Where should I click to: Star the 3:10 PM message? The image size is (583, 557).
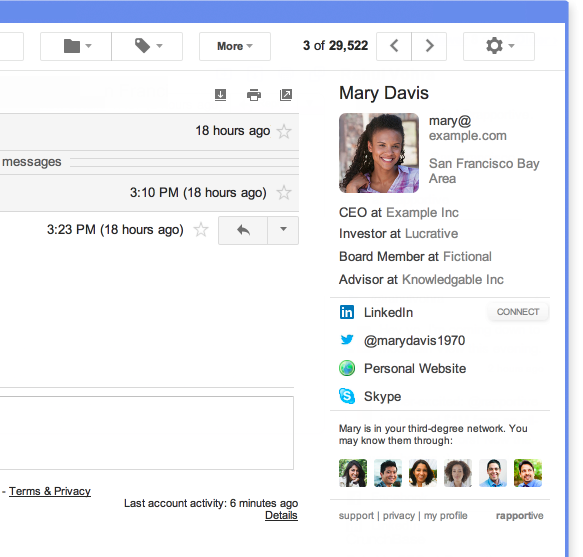(x=284, y=193)
